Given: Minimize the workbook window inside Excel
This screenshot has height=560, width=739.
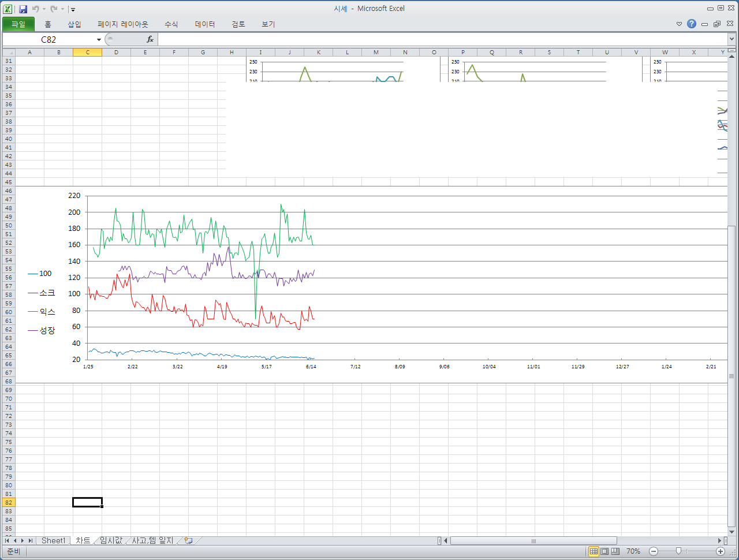Looking at the screenshot, I should click(x=704, y=24).
